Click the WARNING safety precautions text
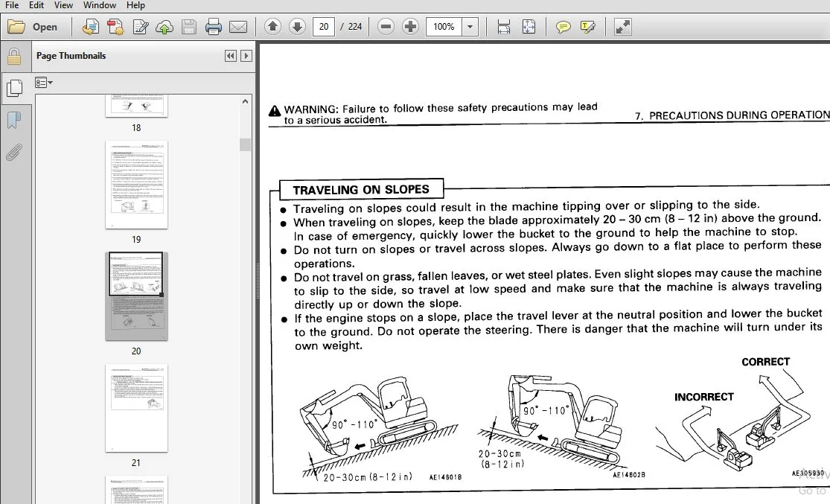 [x=441, y=113]
